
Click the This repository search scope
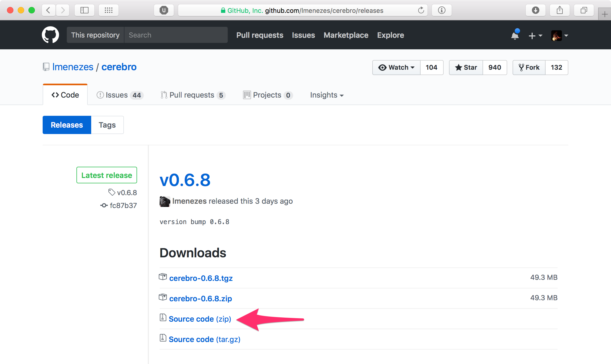click(x=95, y=35)
